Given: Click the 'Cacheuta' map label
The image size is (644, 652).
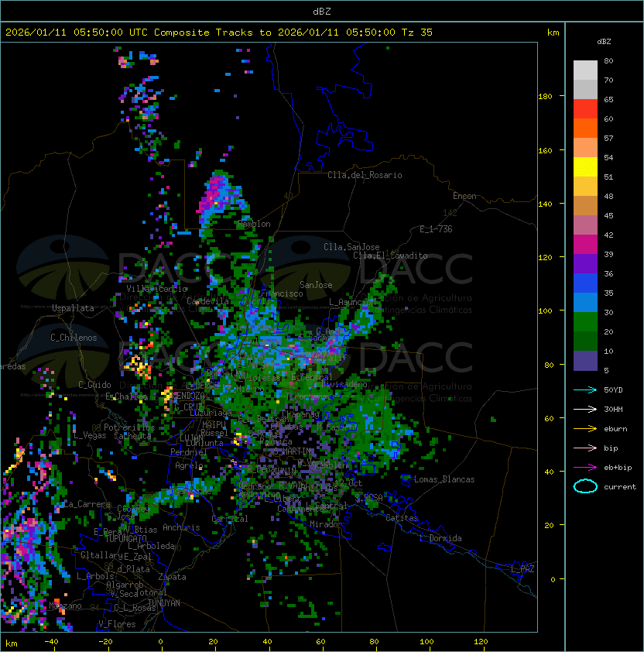Looking at the screenshot, I should [x=132, y=436].
